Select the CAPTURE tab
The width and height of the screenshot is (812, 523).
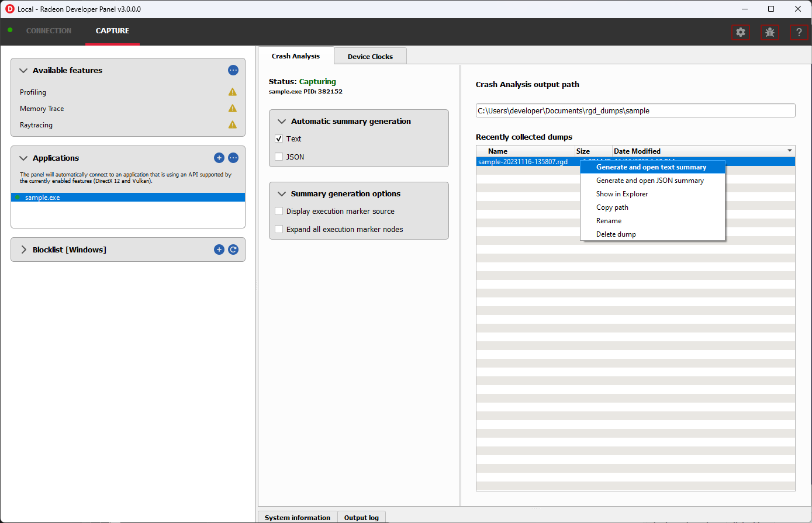pos(113,30)
